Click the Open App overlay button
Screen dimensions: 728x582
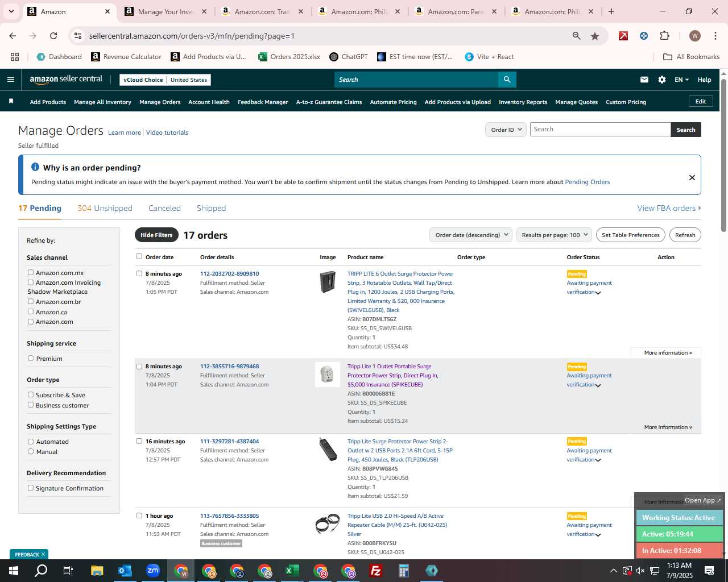[x=702, y=500]
